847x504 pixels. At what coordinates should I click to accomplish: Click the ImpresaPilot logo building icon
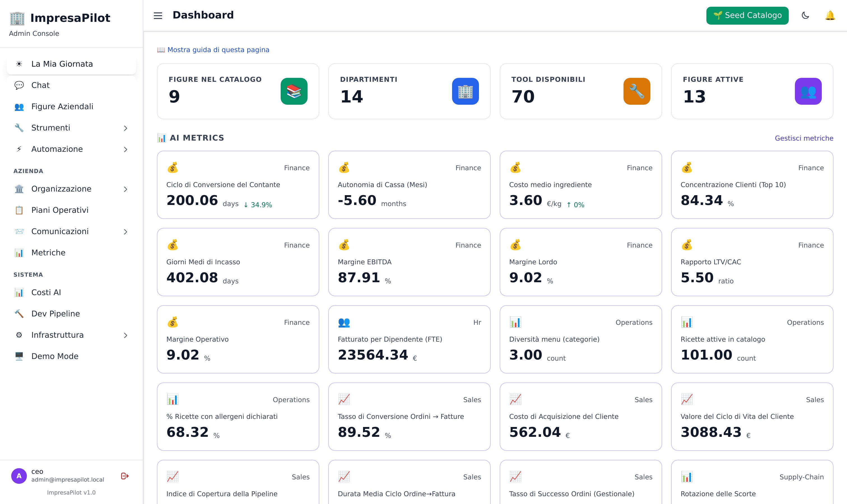17,18
